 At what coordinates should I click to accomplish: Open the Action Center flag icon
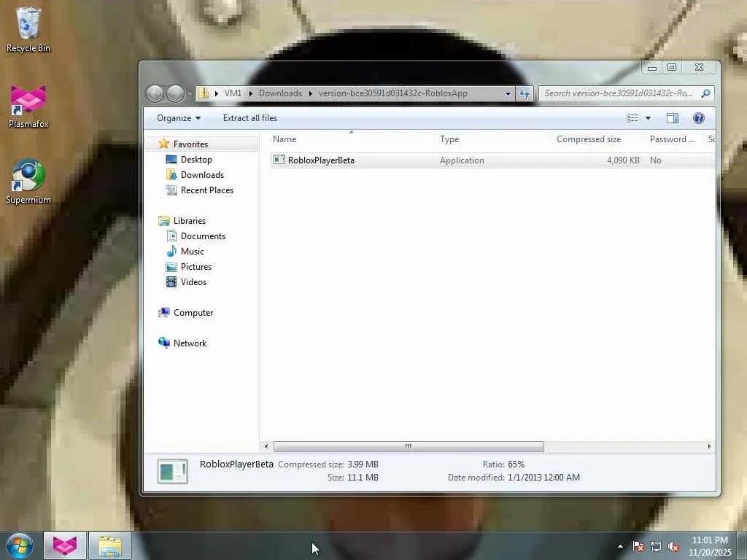coord(638,546)
